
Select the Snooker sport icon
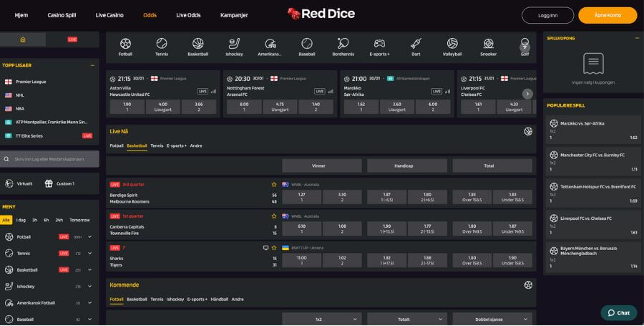click(488, 43)
